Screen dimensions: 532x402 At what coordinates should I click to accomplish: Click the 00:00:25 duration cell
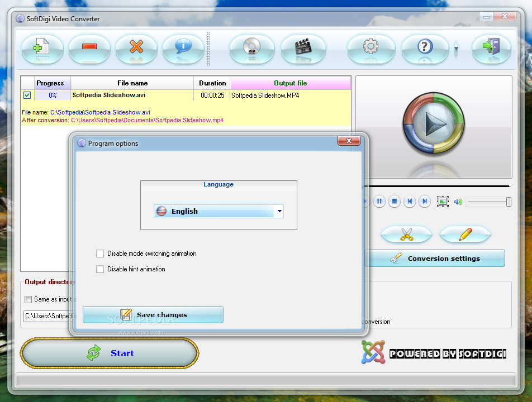click(x=212, y=95)
